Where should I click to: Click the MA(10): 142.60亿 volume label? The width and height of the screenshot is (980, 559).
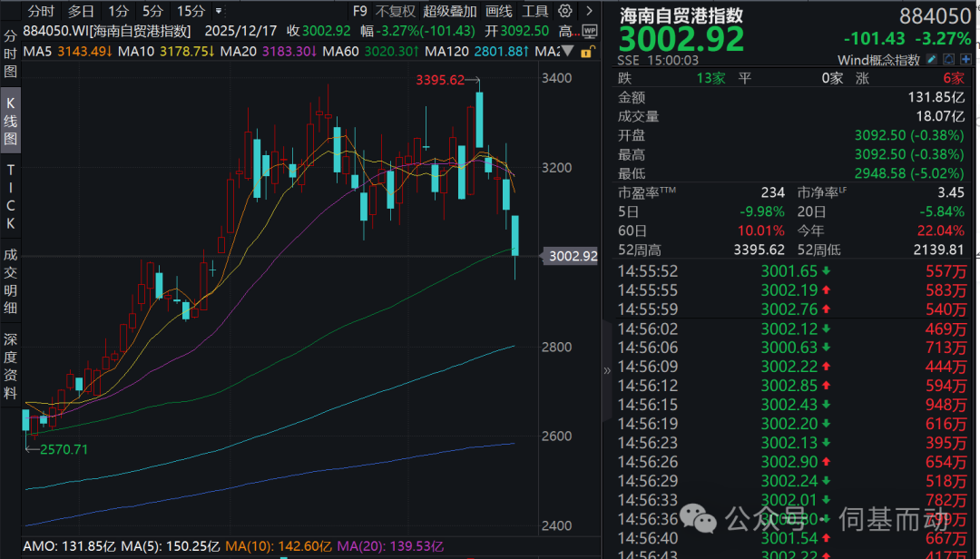pos(279,546)
